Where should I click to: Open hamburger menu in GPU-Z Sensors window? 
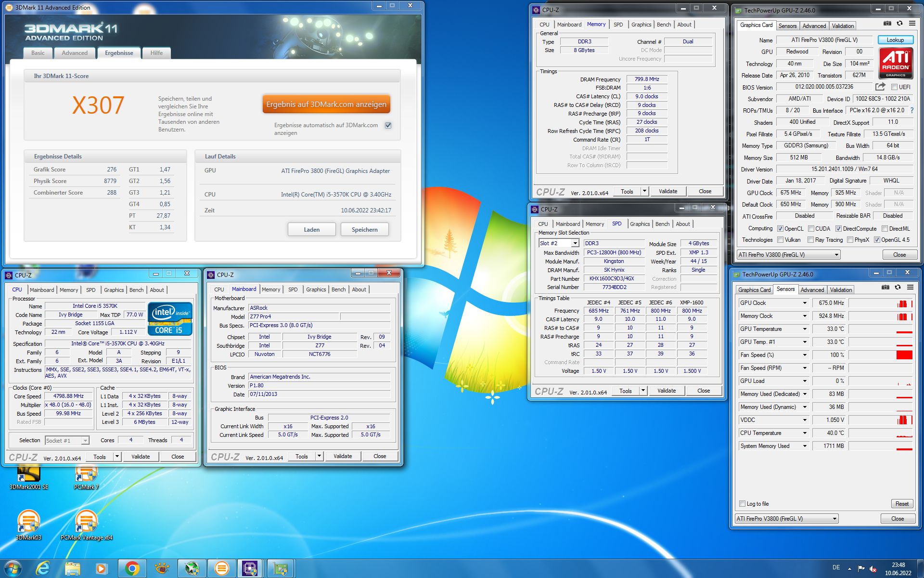coord(910,287)
